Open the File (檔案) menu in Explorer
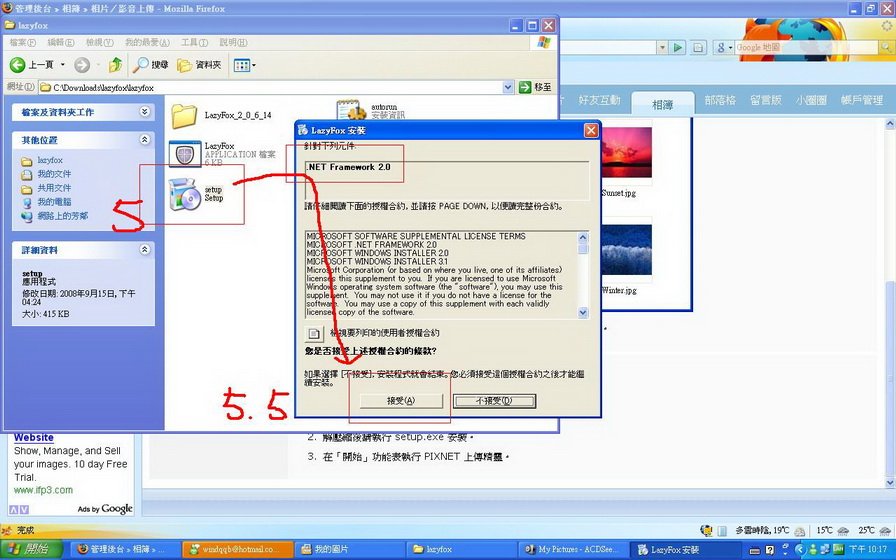The height and width of the screenshot is (560, 896). [22, 42]
